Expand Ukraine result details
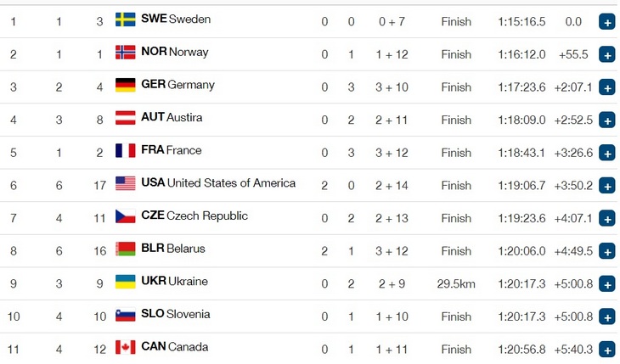The image size is (620, 364). pyautogui.click(x=607, y=284)
